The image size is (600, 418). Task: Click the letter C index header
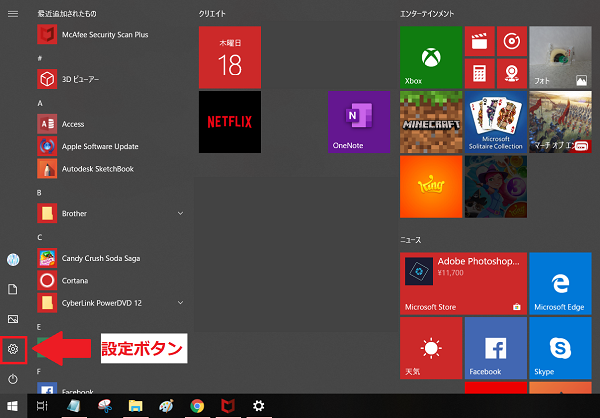click(x=39, y=237)
